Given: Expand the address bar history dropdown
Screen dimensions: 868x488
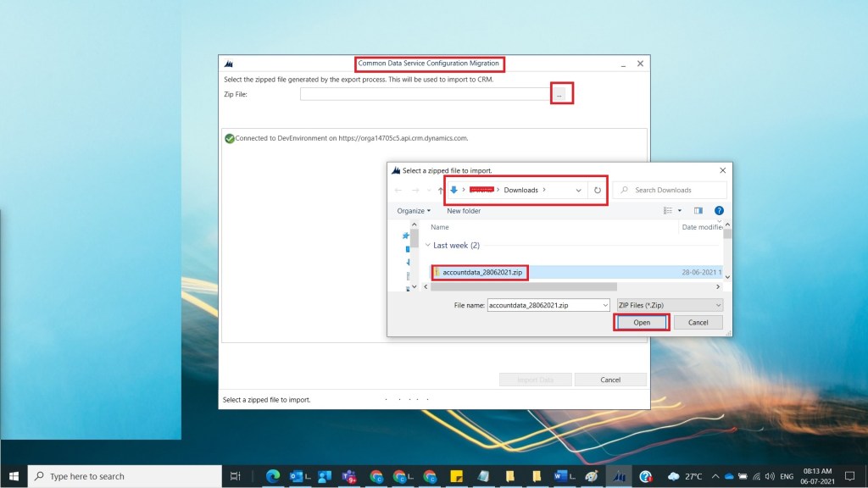Looking at the screenshot, I should click(579, 190).
